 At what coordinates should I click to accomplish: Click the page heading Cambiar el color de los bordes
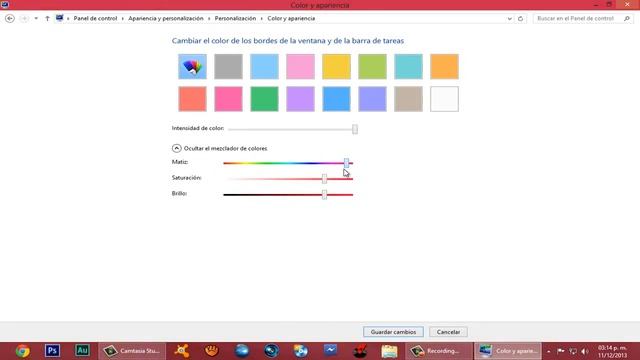tap(288, 41)
